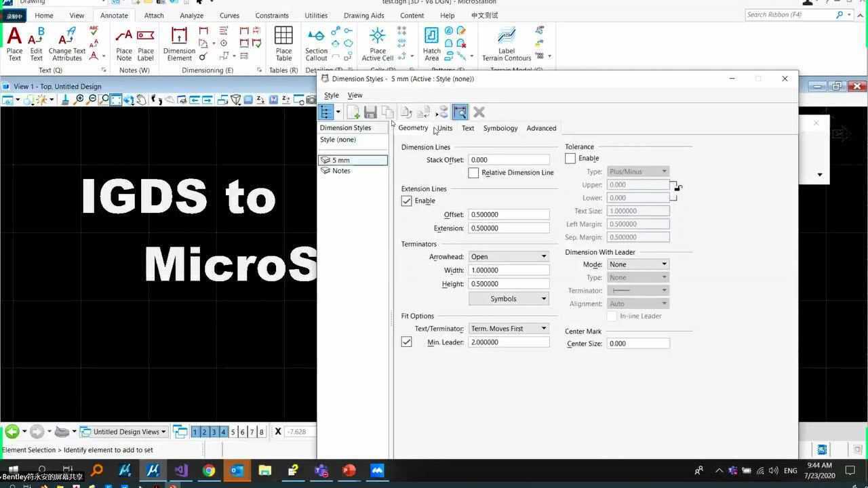Enable the Tolerance checkbox
This screenshot has height=488, width=868.
pyautogui.click(x=570, y=159)
